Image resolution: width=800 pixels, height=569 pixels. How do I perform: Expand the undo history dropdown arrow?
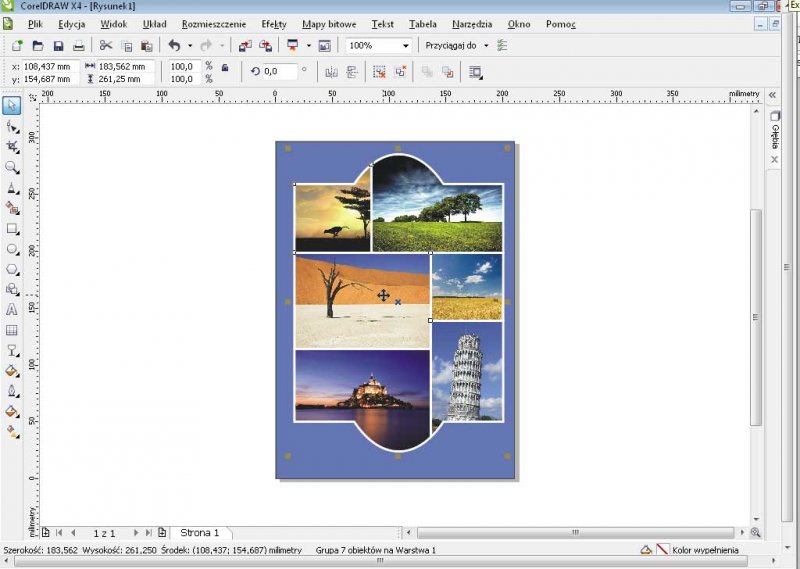(190, 46)
